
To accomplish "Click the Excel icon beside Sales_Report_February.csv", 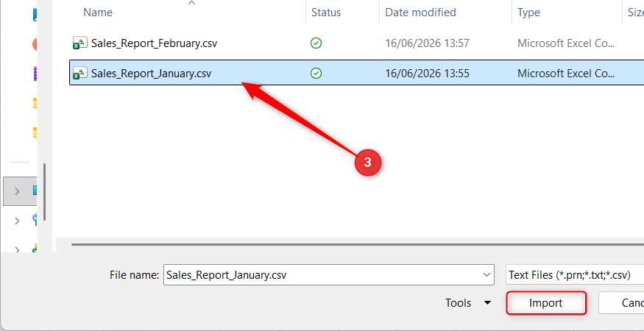I will coord(80,43).
